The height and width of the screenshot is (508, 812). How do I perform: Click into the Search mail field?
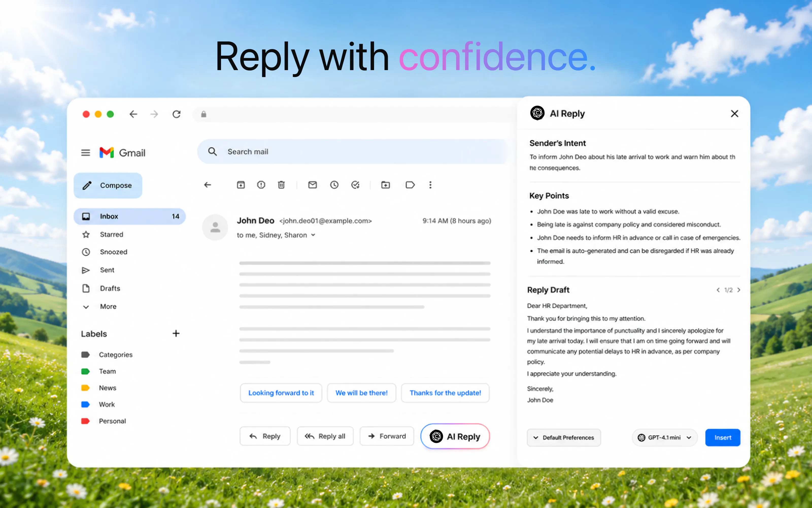[x=352, y=152]
